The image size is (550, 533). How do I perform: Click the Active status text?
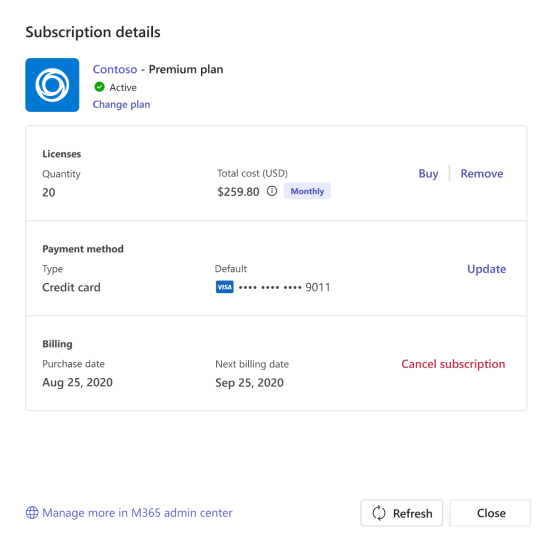[123, 87]
